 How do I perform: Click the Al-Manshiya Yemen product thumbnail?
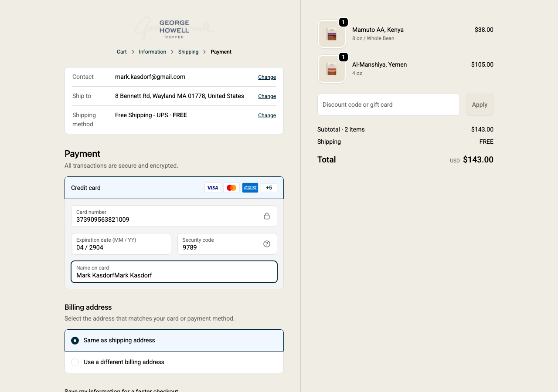[x=332, y=69]
